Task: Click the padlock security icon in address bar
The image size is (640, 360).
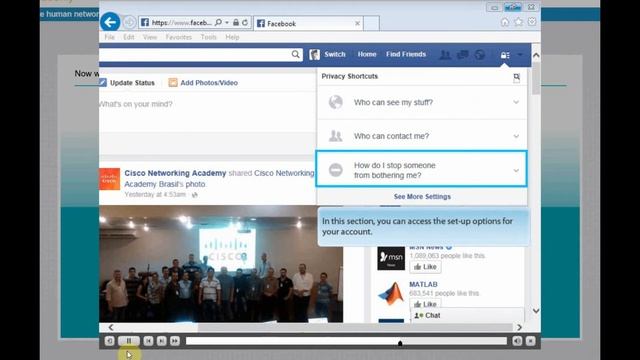Action: (x=236, y=23)
